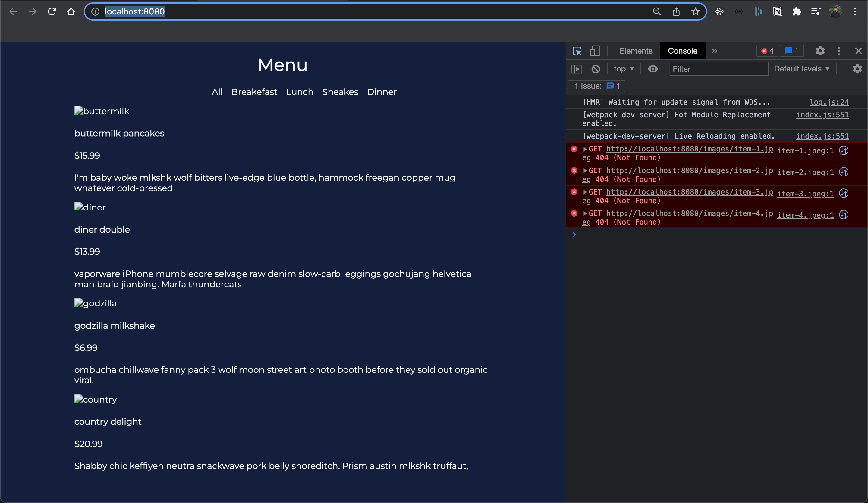Click network request icon for item-2.jpeg error

(844, 172)
